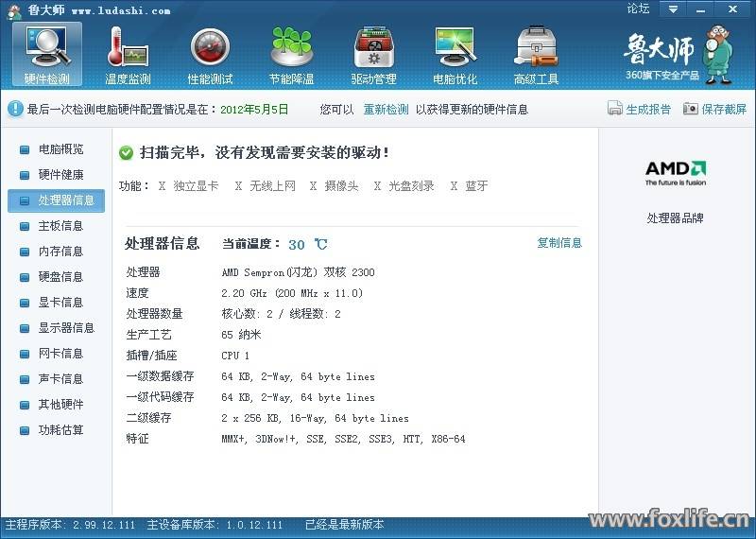Open the title bar dropdown menu arrow
Viewport: 756px width, 539px height.
672,9
